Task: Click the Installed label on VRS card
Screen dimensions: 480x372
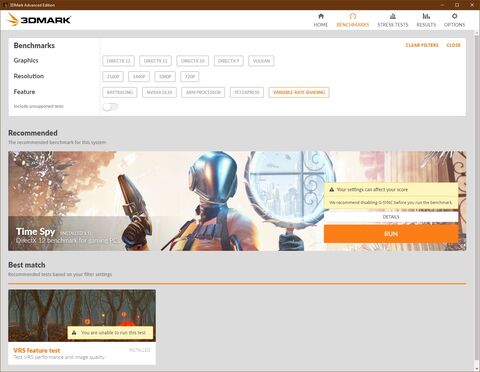Action: click(140, 350)
